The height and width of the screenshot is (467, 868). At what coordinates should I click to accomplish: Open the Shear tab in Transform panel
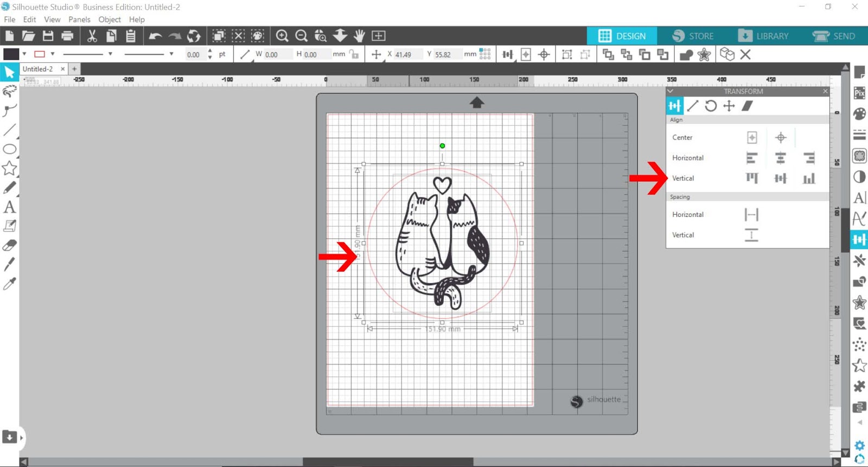(748, 106)
